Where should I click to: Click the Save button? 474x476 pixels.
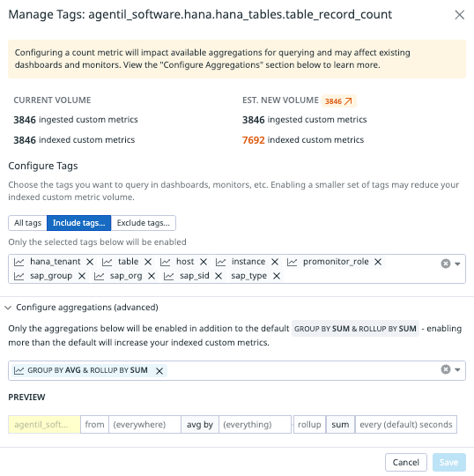pos(448,462)
